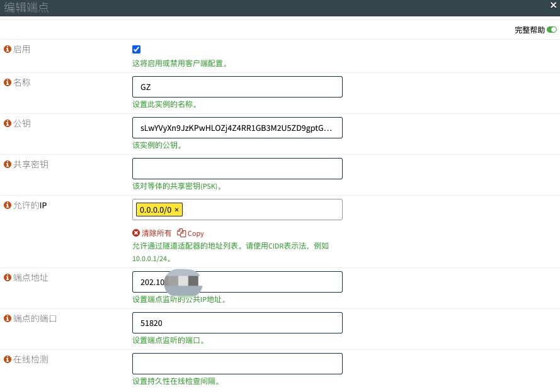Click the empty 共享密钥 input field
The width and height of the screenshot is (560, 392).
click(237, 169)
